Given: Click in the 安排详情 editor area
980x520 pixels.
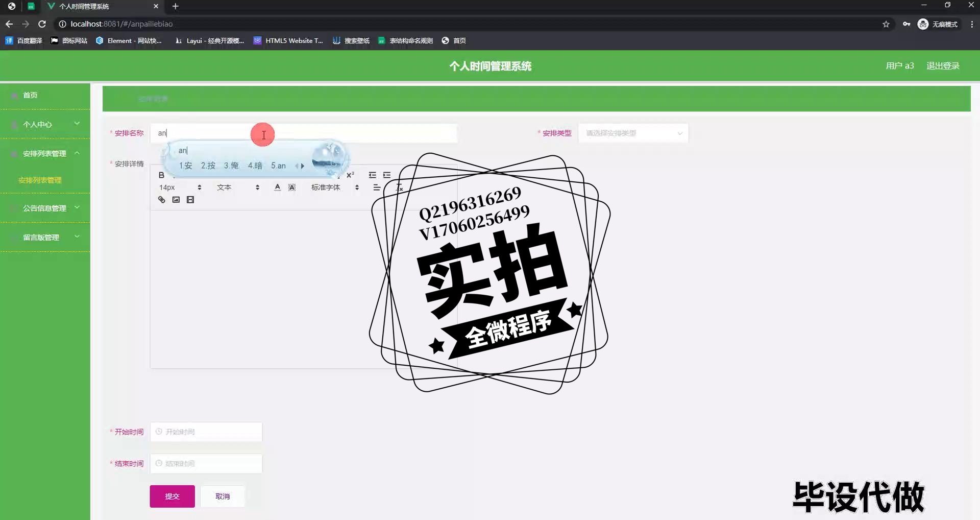Looking at the screenshot, I should [304, 289].
